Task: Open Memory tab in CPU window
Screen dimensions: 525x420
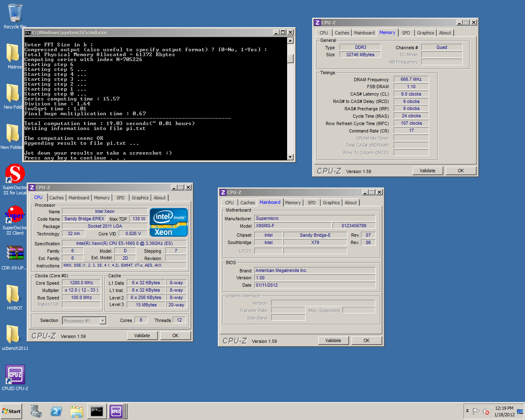Action: (102, 198)
